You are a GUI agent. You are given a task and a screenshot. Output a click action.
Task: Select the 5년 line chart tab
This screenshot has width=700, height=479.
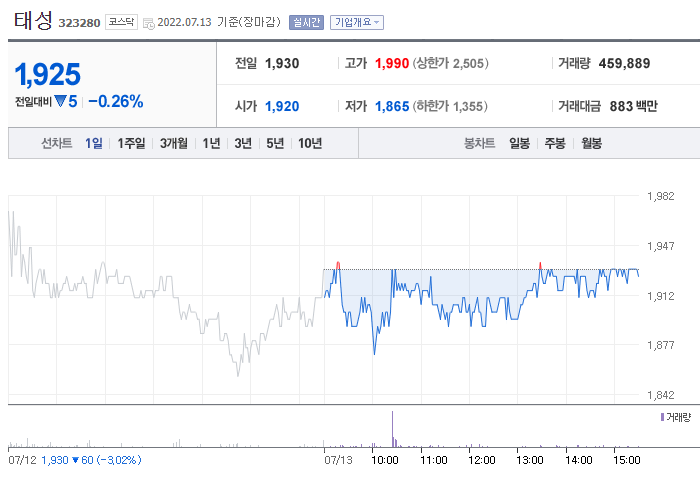point(275,143)
